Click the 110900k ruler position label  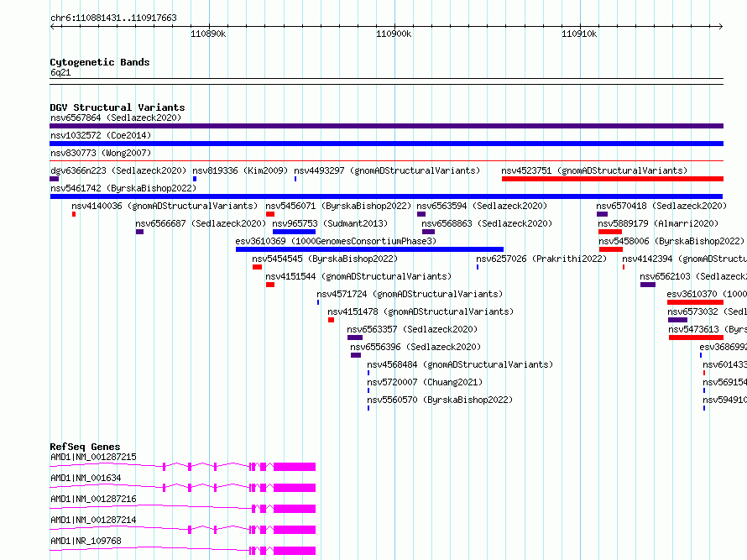(x=394, y=34)
